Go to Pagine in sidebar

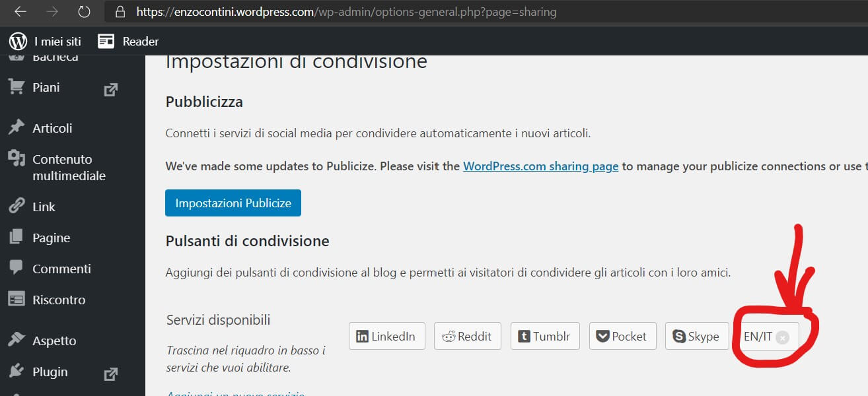[51, 238]
